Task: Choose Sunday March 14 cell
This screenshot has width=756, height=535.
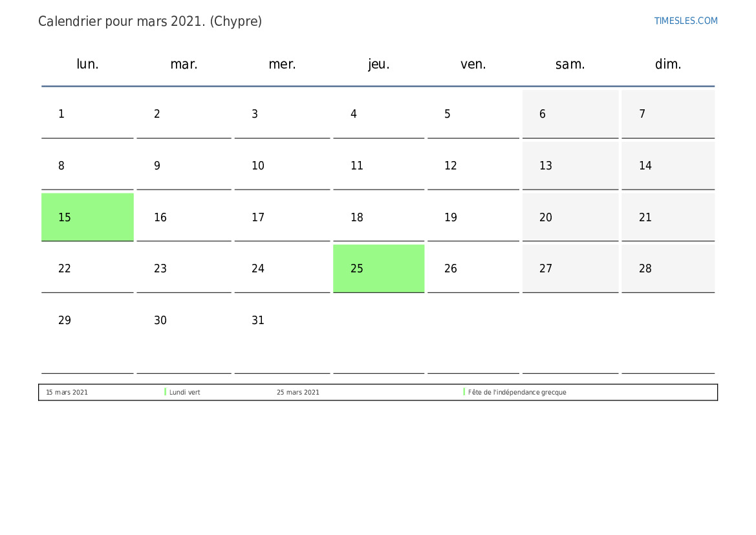Action: pyautogui.click(x=668, y=166)
